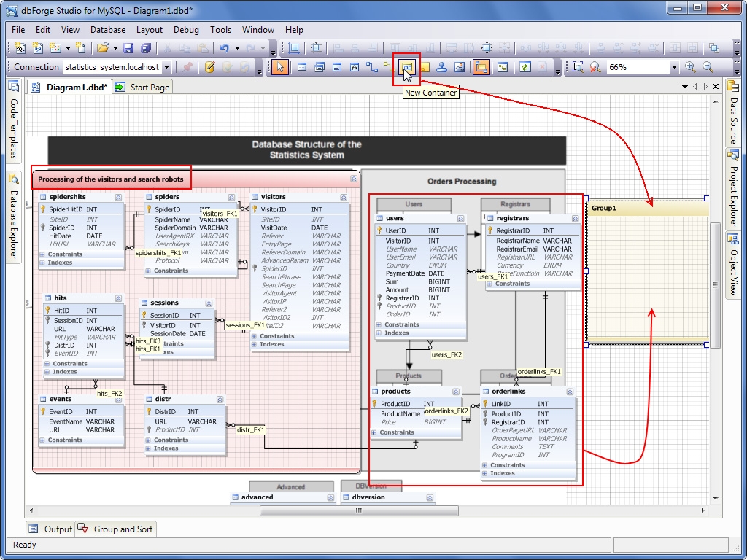The height and width of the screenshot is (560, 747).
Task: Click the Refresh diagram green arrows icon
Action: coord(525,67)
